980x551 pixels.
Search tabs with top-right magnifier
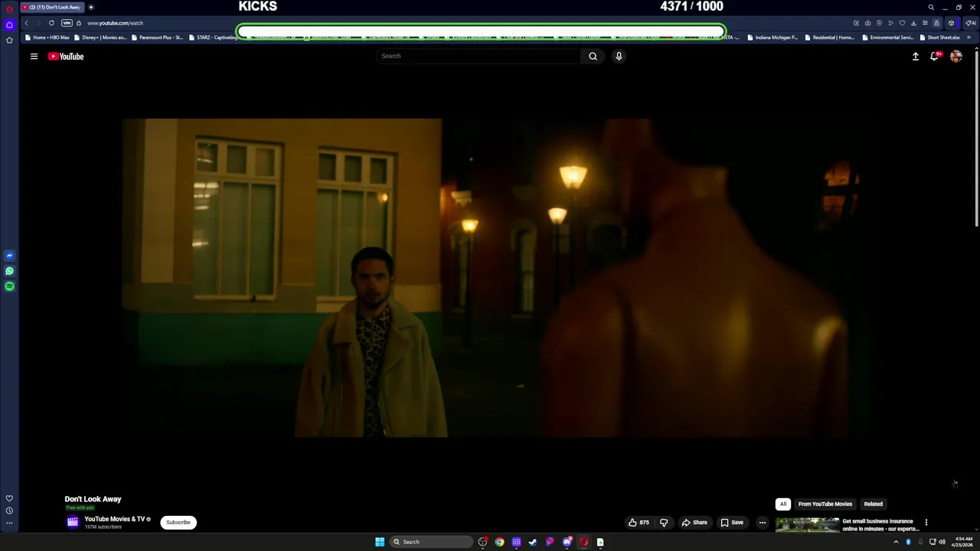pyautogui.click(x=931, y=7)
